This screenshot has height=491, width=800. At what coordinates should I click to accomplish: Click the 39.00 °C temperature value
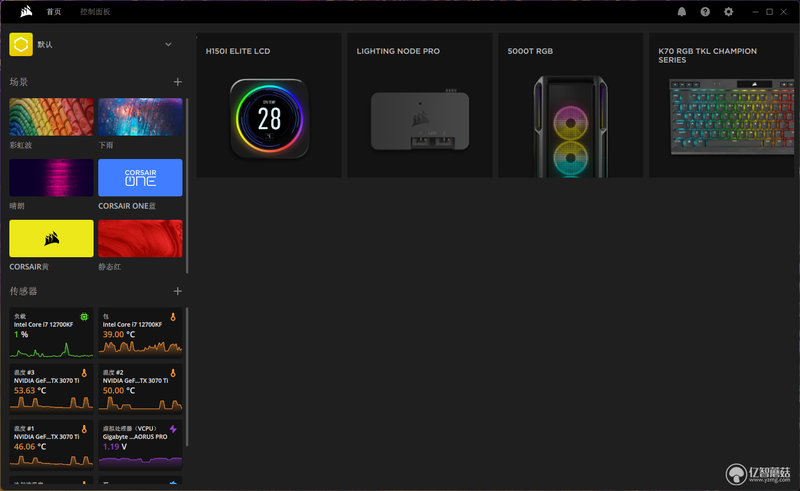pyautogui.click(x=119, y=334)
